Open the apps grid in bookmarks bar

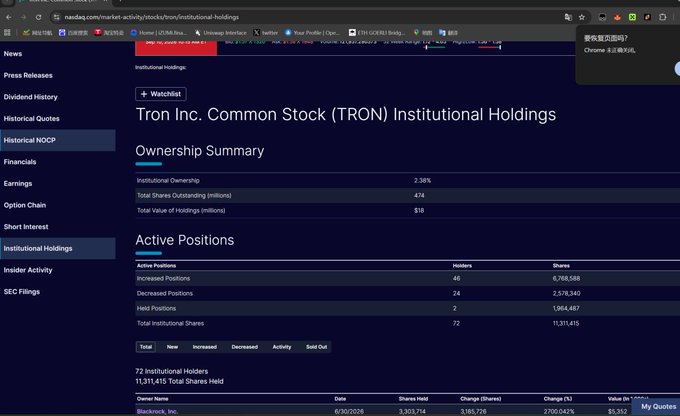click(x=7, y=33)
